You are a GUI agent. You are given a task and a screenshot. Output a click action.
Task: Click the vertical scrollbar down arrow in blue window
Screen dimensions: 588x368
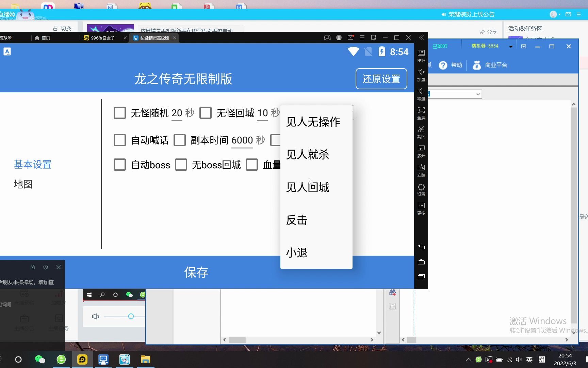[x=574, y=333]
